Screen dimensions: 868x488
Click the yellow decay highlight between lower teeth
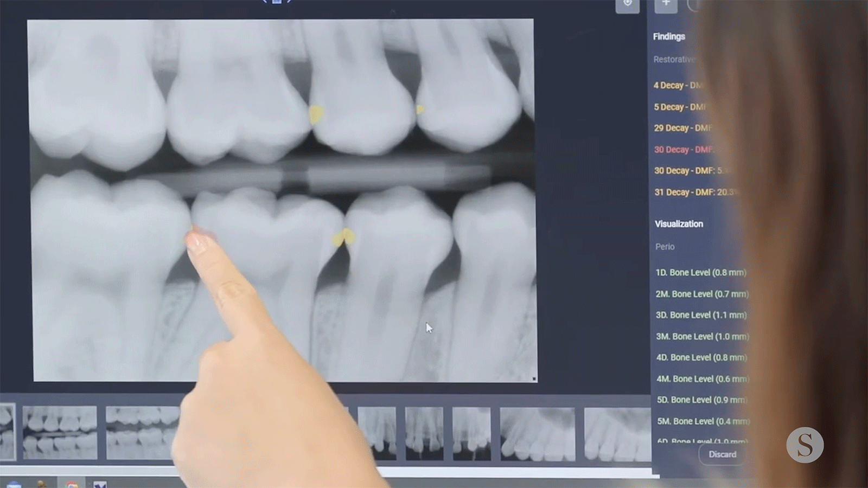(x=343, y=237)
